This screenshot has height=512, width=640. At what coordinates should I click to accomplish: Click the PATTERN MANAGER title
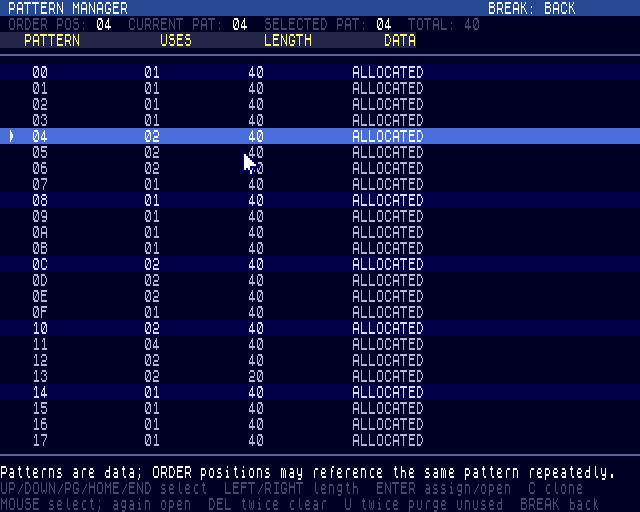68,8
